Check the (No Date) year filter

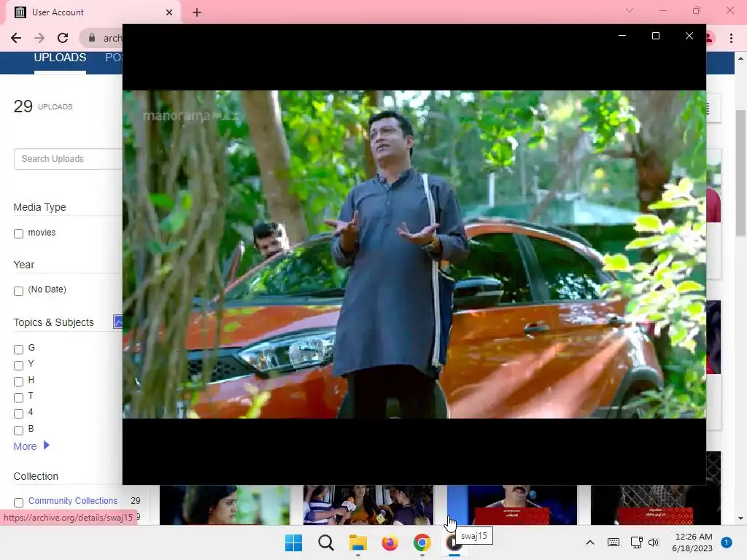click(18, 291)
